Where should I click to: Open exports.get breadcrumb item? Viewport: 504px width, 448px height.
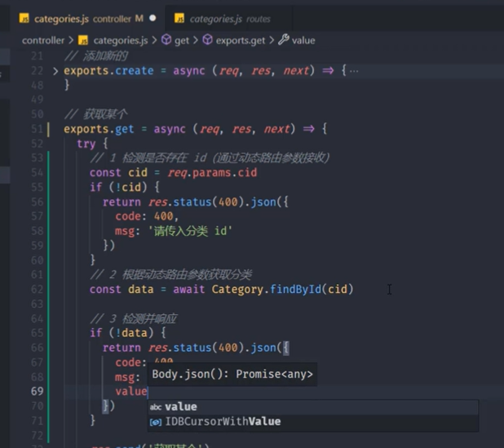tap(241, 41)
